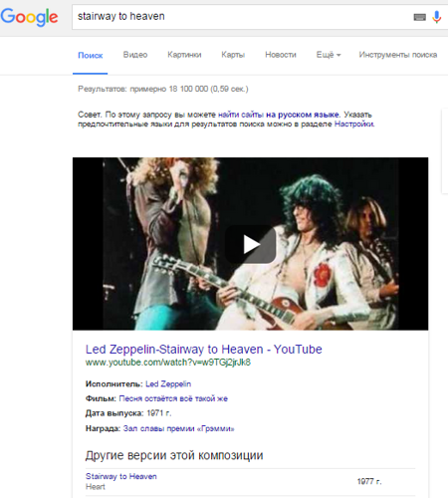Open Led Zeppelin-Stairway to Heaven YouTube result
Screen dimensions: 448x498
(x=204, y=350)
